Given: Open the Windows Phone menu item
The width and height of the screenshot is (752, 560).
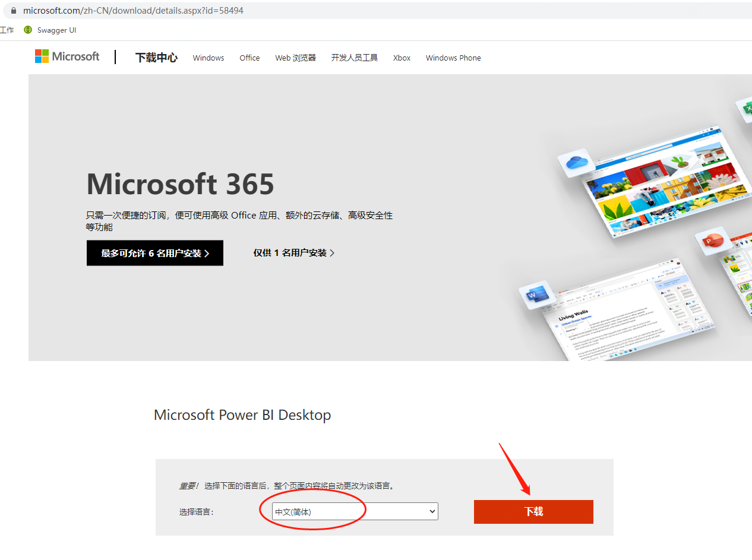Looking at the screenshot, I should click(x=453, y=58).
